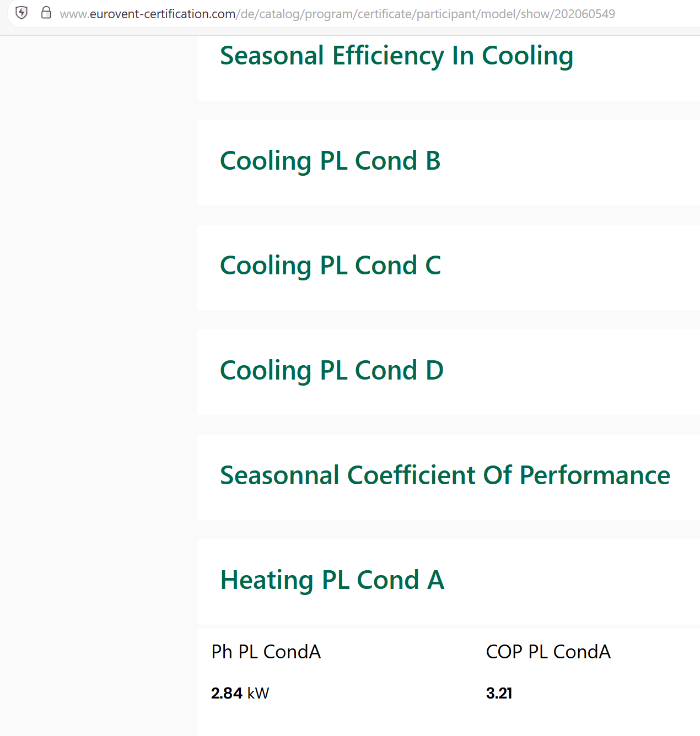The image size is (700, 736).
Task: Open the Seasonnal Coefficient Of Performance section
Action: [445, 475]
